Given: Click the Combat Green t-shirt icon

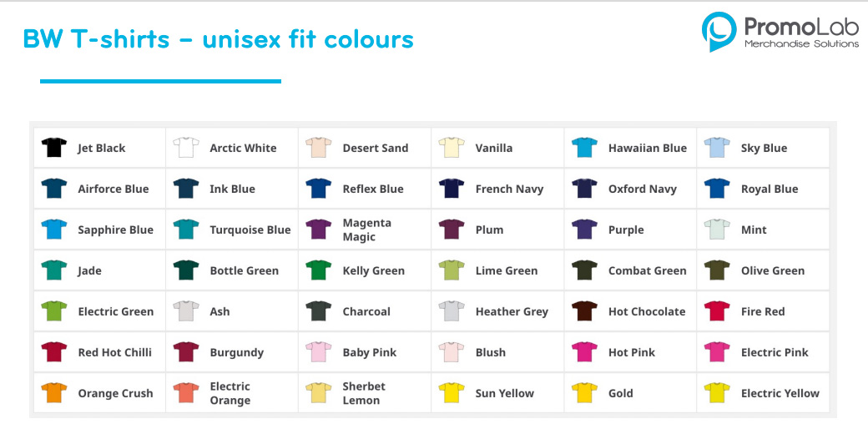Looking at the screenshot, I should [x=584, y=270].
